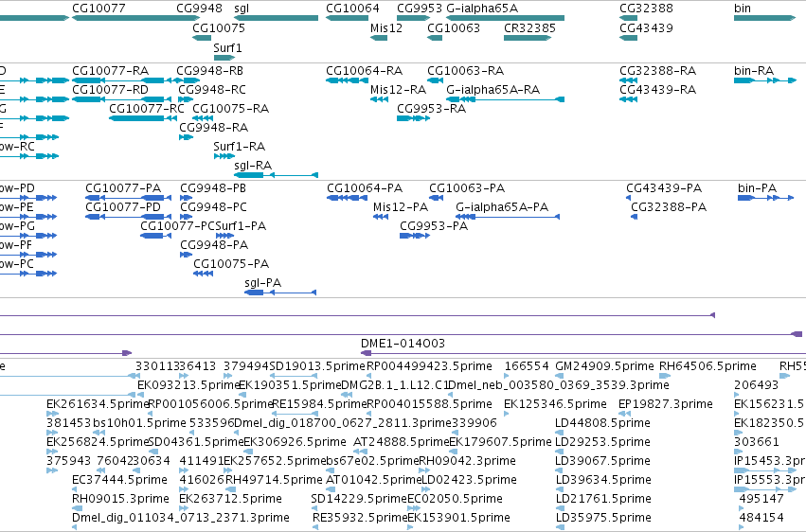Click the Surf1 gene label

point(227,47)
